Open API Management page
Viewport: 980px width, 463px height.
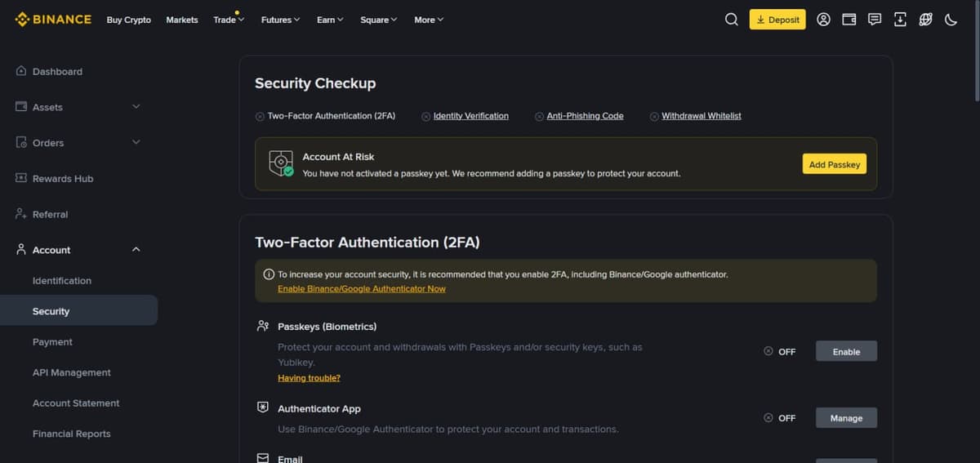click(72, 372)
